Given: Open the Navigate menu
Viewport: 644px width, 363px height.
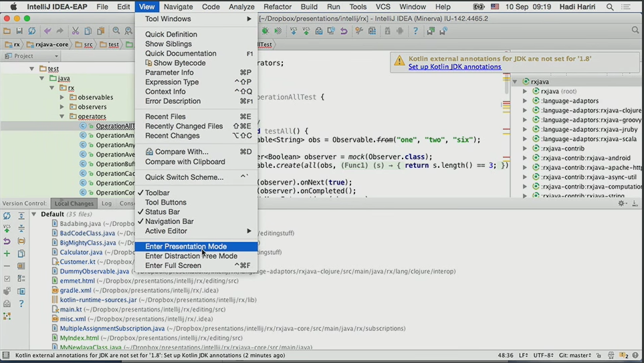Looking at the screenshot, I should pyautogui.click(x=179, y=7).
